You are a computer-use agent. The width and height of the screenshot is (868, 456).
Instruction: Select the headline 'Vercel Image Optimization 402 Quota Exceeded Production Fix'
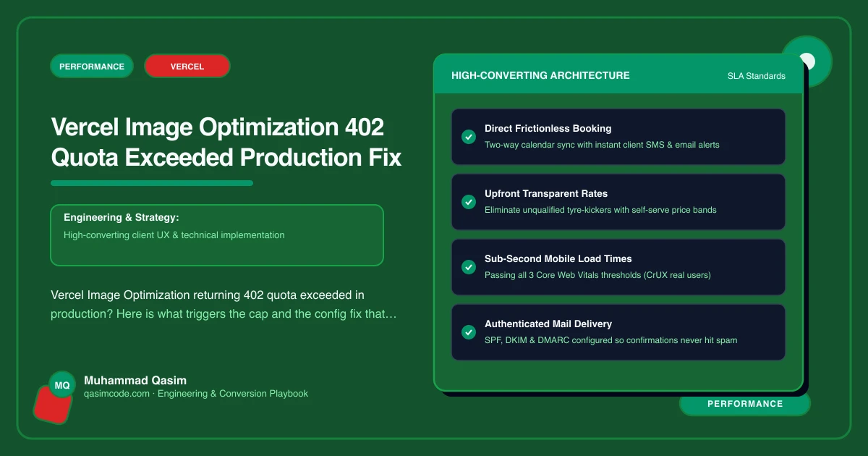pyautogui.click(x=226, y=142)
